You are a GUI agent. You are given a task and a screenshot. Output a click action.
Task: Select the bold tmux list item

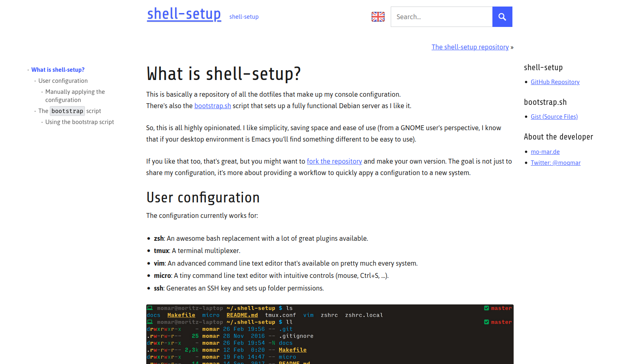coord(161,251)
